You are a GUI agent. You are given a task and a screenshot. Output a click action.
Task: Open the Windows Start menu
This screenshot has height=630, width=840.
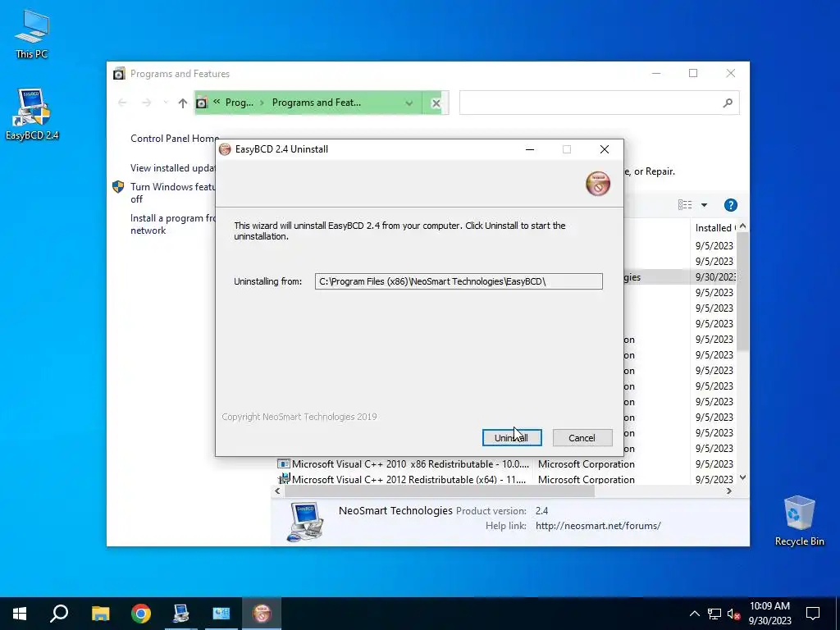(20, 614)
